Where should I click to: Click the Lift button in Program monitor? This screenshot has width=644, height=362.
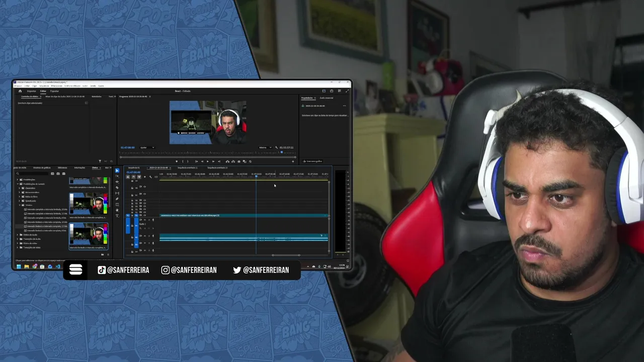(x=227, y=161)
